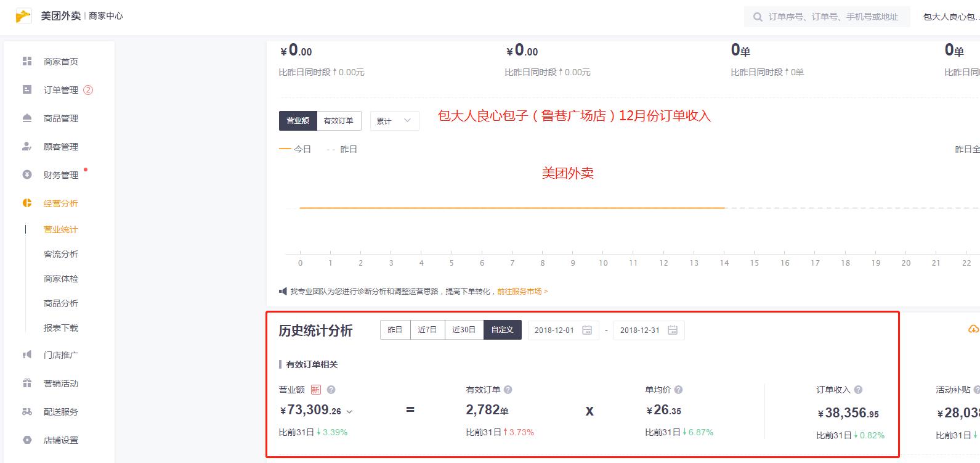Click the Meituan Waimai logo icon
980x463 pixels.
coord(23,16)
